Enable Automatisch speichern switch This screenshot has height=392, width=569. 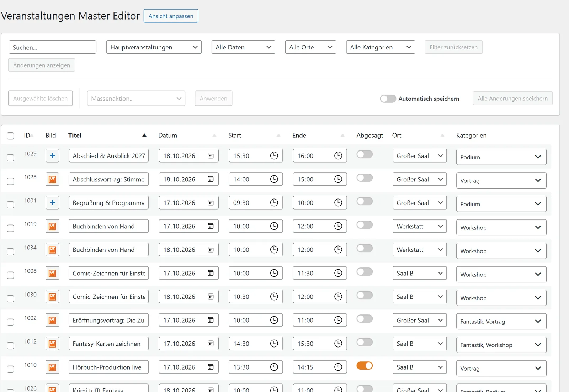pos(388,99)
